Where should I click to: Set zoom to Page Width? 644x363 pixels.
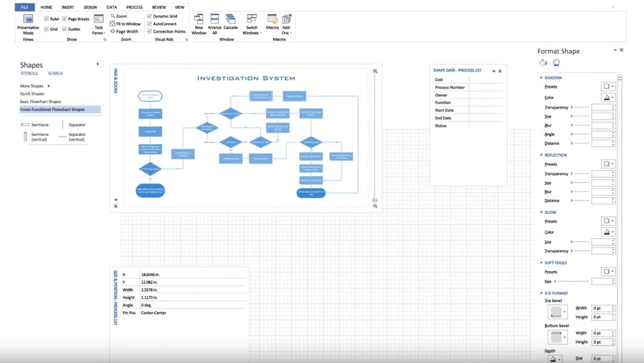click(x=124, y=31)
